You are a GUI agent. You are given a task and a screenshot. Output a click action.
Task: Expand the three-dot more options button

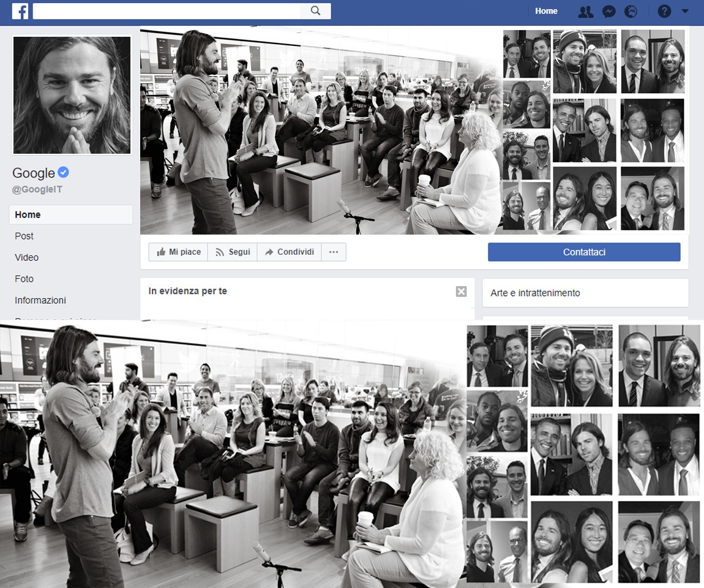[x=333, y=252]
